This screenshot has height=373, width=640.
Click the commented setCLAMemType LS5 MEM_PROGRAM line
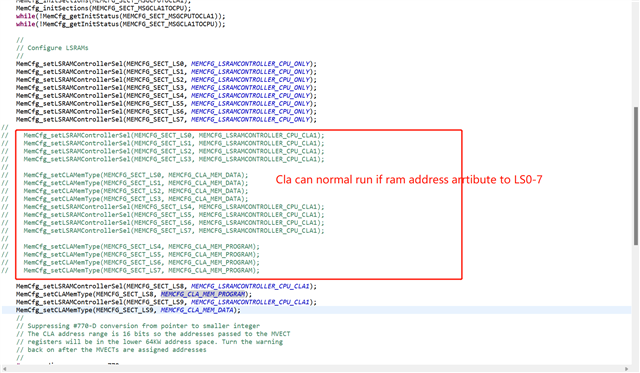tap(141, 255)
